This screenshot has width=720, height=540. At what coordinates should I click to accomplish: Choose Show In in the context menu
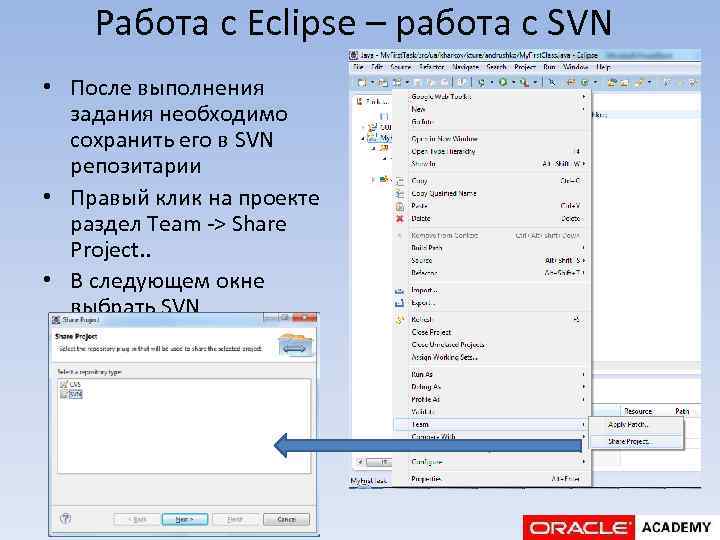(x=491, y=163)
